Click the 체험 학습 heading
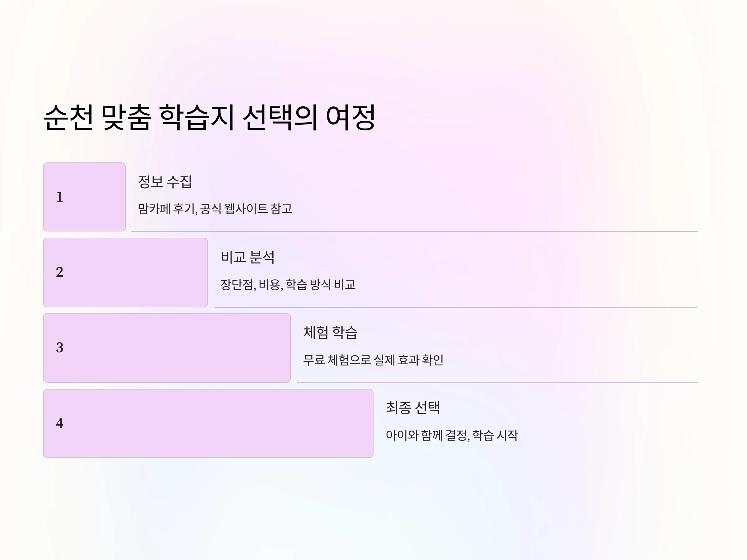747x560 pixels. coord(330,333)
